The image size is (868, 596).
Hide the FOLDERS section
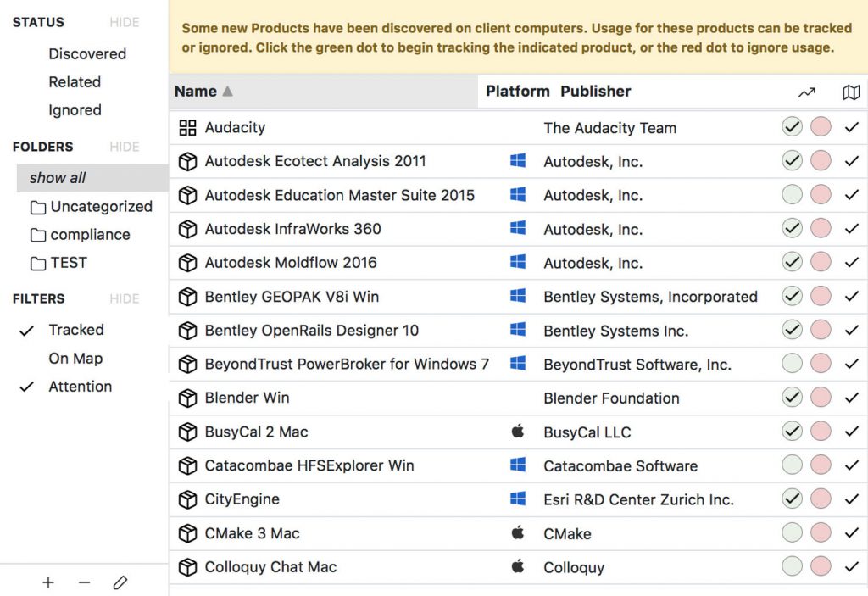click(124, 146)
